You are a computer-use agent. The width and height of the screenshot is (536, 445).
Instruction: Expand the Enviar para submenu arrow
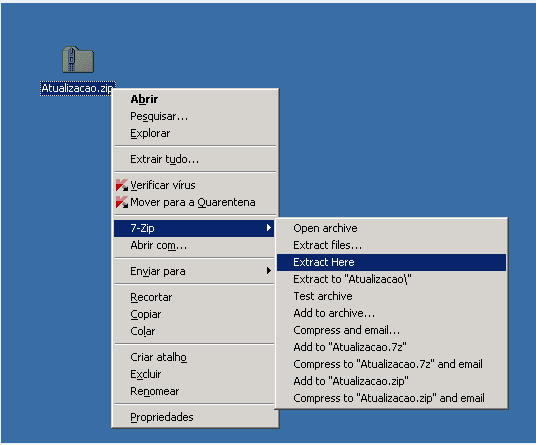pos(269,271)
